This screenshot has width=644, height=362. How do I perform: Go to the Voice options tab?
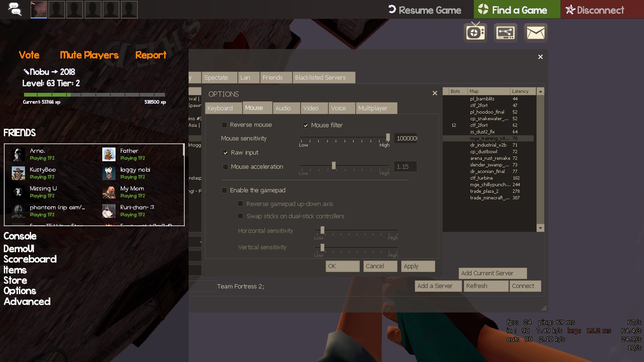(342, 108)
